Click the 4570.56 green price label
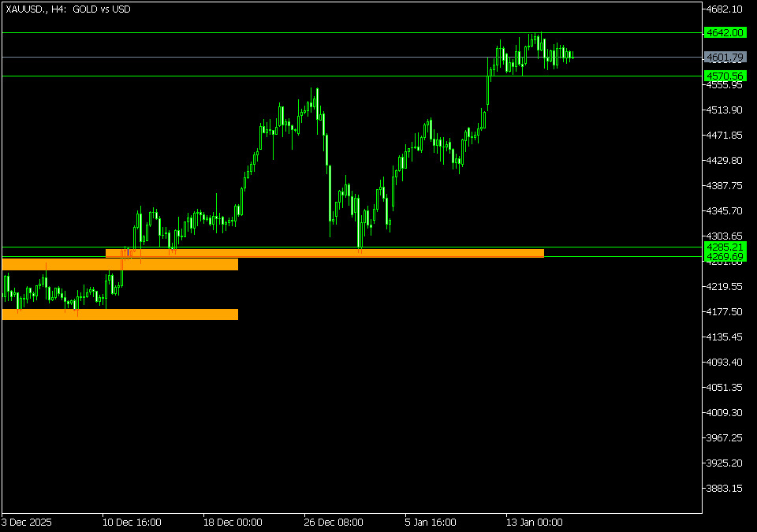The image size is (757, 532). 725,76
